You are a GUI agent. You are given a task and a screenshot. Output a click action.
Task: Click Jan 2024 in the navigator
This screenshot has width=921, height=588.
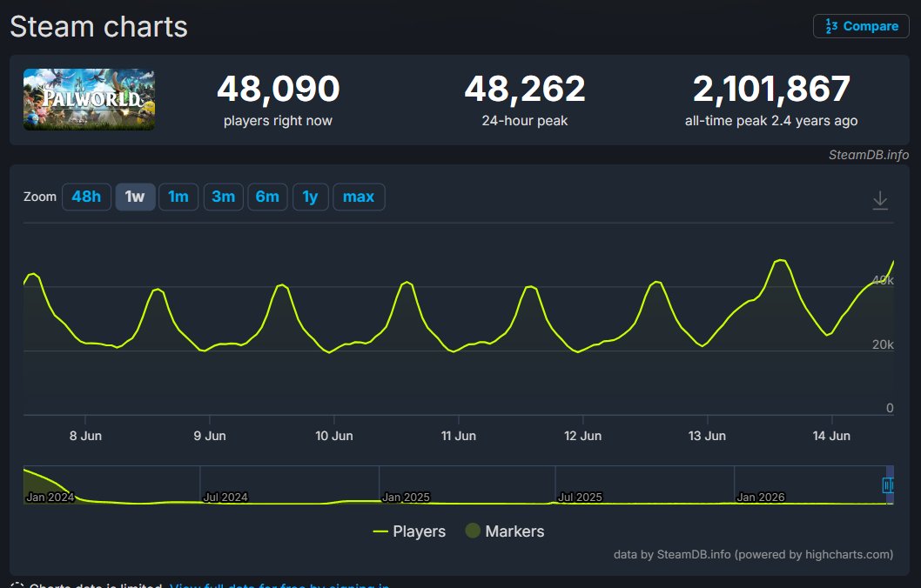pos(50,497)
